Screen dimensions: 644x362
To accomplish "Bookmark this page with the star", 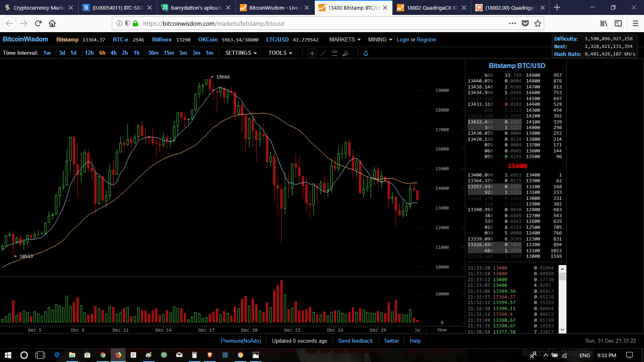I will [x=538, y=23].
